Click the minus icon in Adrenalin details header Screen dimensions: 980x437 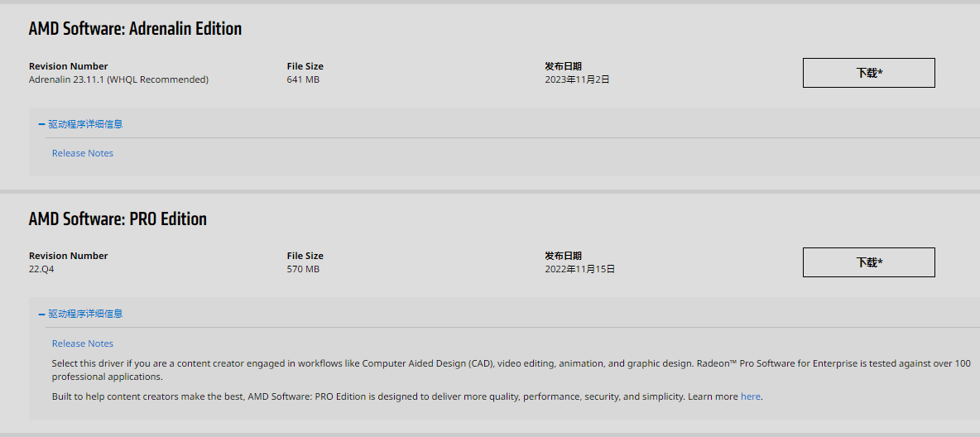pyautogui.click(x=41, y=124)
